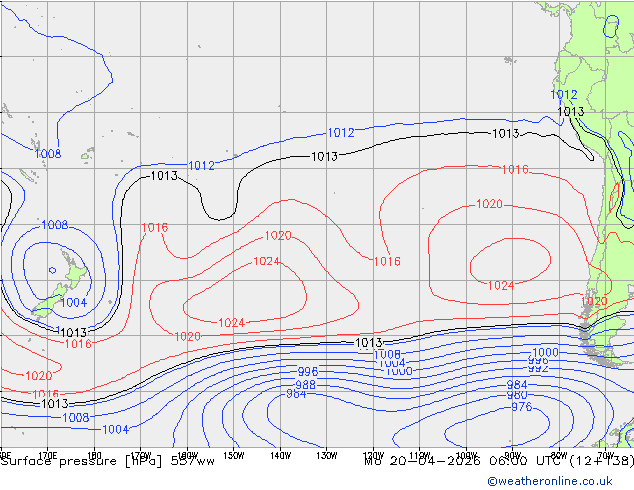Select the 90W longitude axis label
634x490 pixels.
(513, 456)
